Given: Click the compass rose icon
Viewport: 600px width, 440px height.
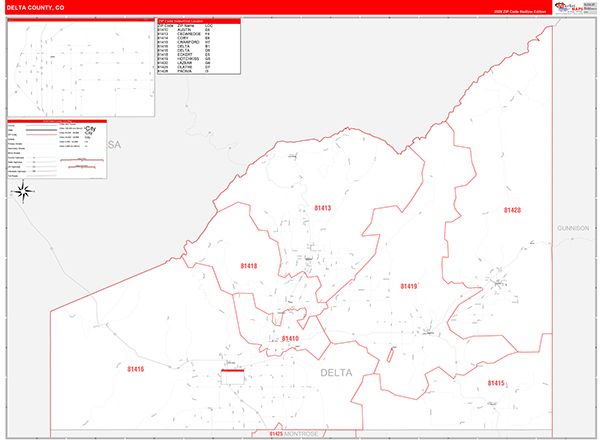Looking at the screenshot, I should [x=27, y=193].
